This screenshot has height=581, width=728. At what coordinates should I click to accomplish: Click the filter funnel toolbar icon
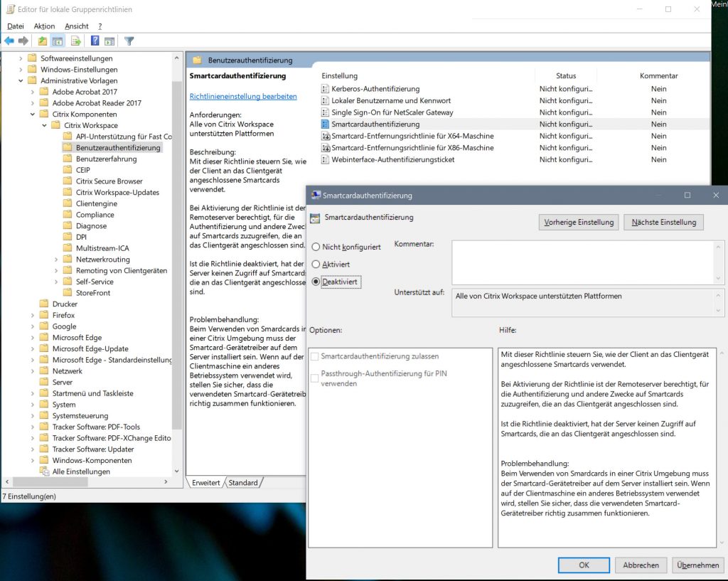coord(129,41)
